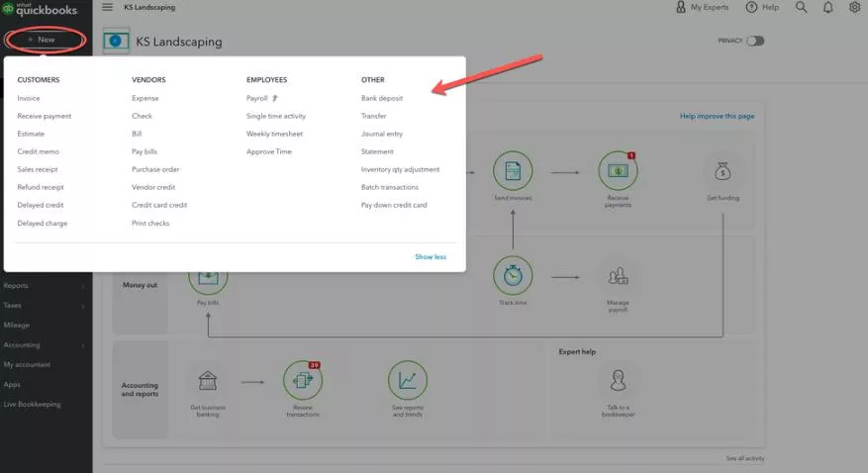Screen dimensions: 868x473
Task: Choose Expense under Vendors
Action: (145, 99)
